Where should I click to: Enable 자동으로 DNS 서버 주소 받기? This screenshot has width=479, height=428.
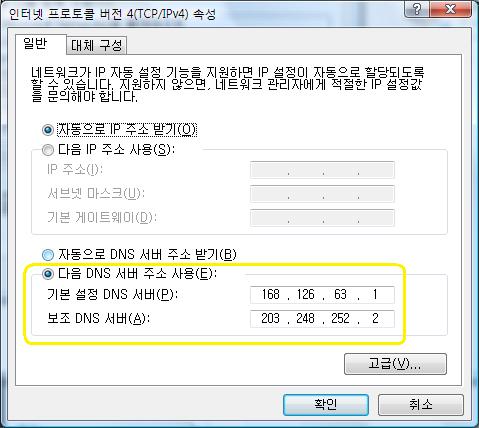[48, 255]
